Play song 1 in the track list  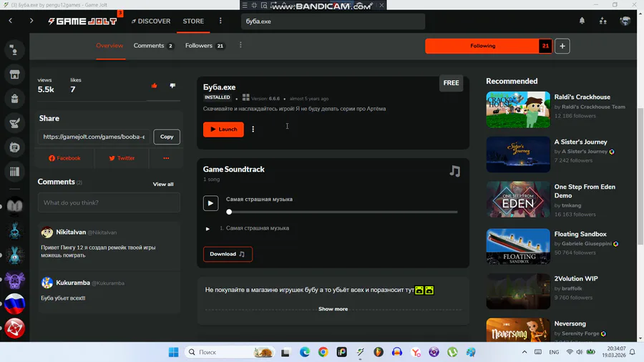tap(208, 229)
